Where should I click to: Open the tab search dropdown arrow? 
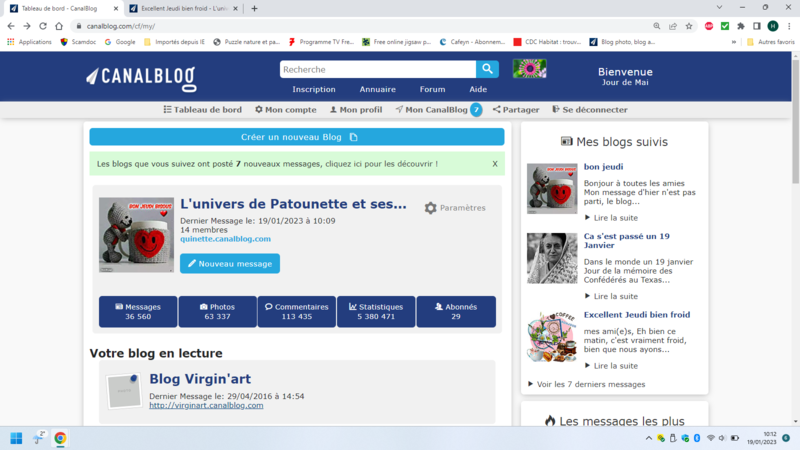tap(719, 8)
